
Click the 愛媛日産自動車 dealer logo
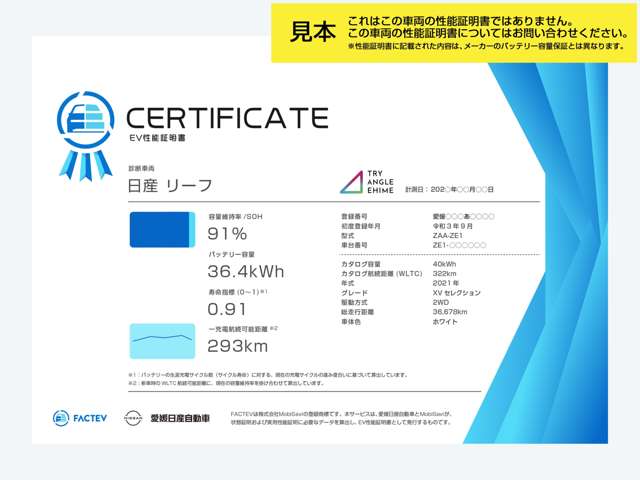[x=180, y=417]
